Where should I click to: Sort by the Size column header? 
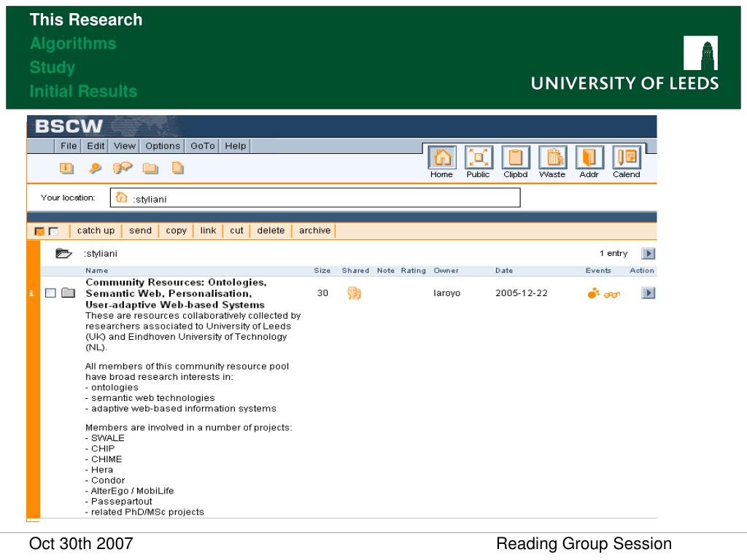click(x=322, y=271)
